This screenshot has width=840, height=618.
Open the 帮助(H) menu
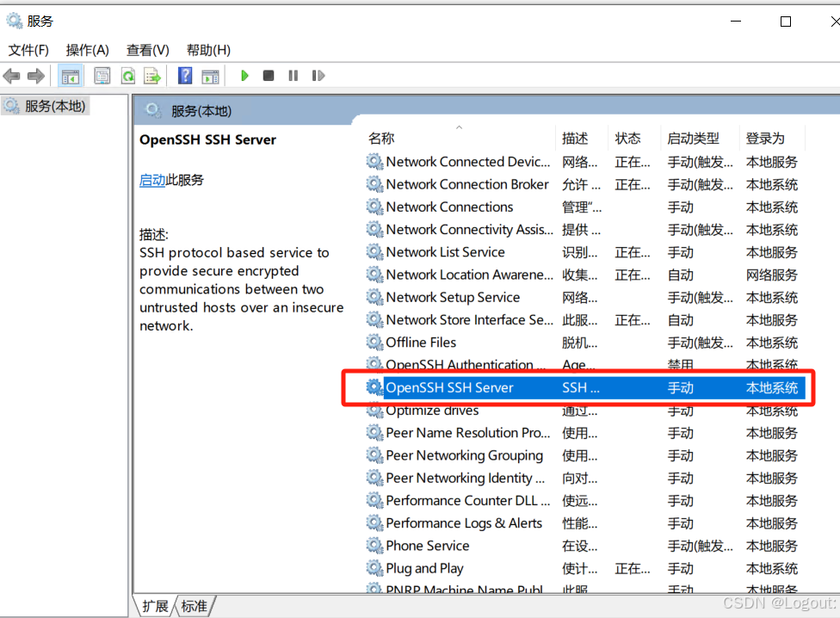click(x=208, y=50)
